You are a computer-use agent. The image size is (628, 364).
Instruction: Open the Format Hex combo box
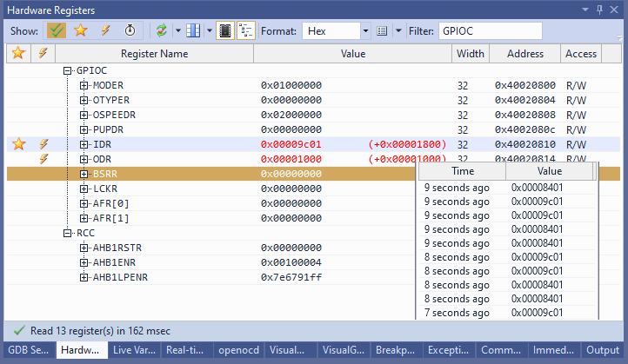(x=336, y=30)
